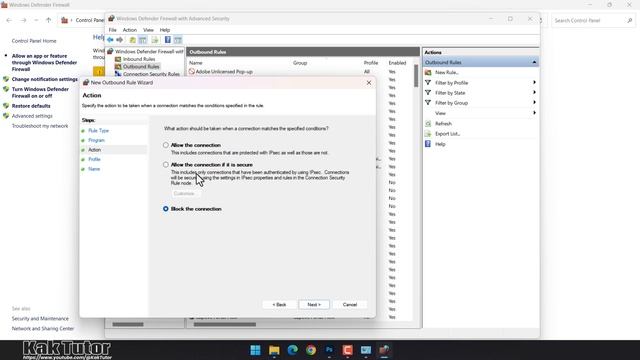Expand Filter by Profile submenu arrow
The image size is (640, 360).
(534, 82)
